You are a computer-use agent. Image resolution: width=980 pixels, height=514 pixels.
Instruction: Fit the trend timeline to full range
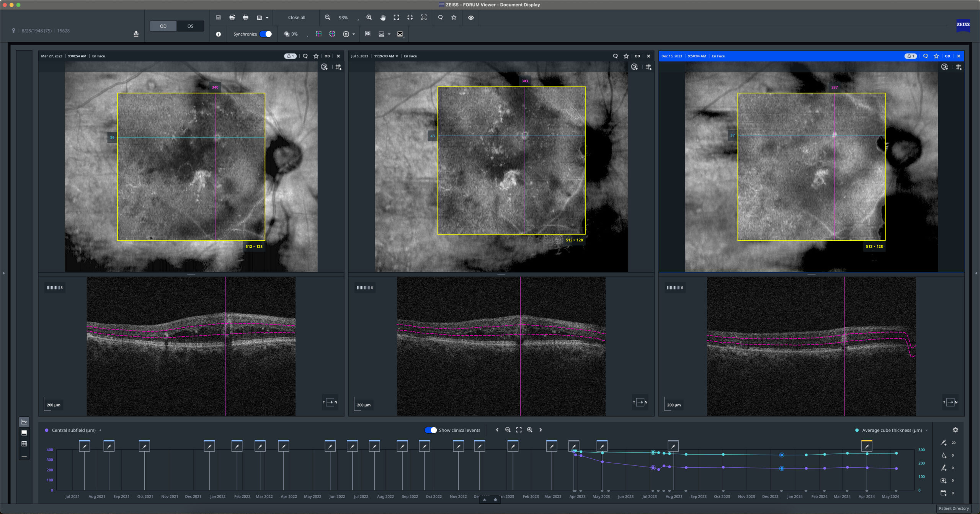point(519,430)
